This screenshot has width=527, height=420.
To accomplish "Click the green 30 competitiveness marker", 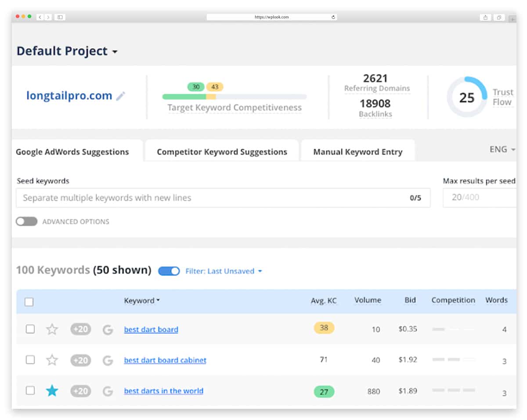I will point(196,87).
